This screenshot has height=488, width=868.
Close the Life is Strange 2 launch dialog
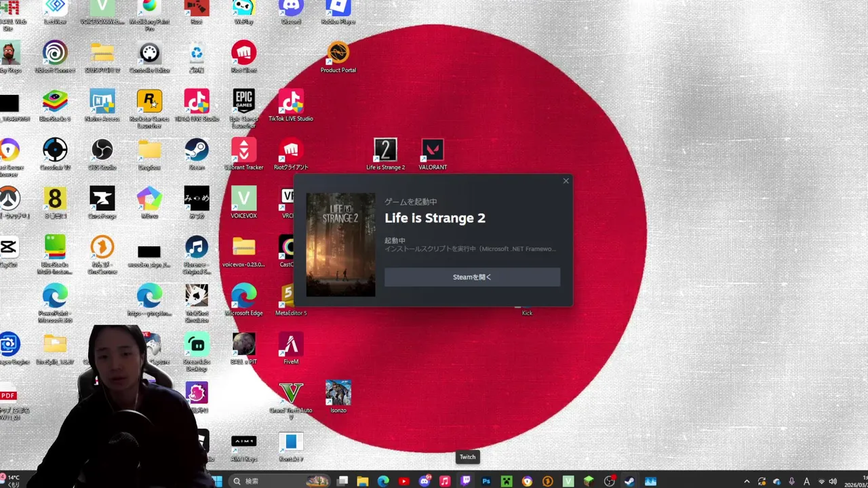coord(566,181)
